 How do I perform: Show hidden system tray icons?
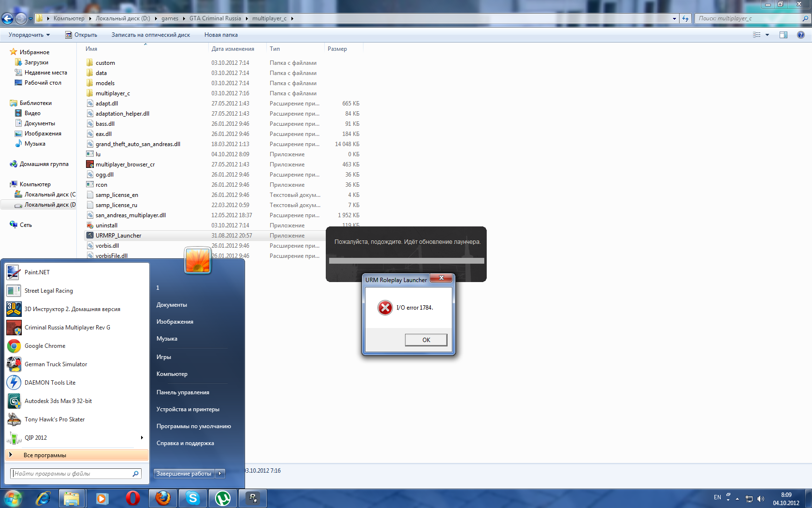click(x=737, y=499)
